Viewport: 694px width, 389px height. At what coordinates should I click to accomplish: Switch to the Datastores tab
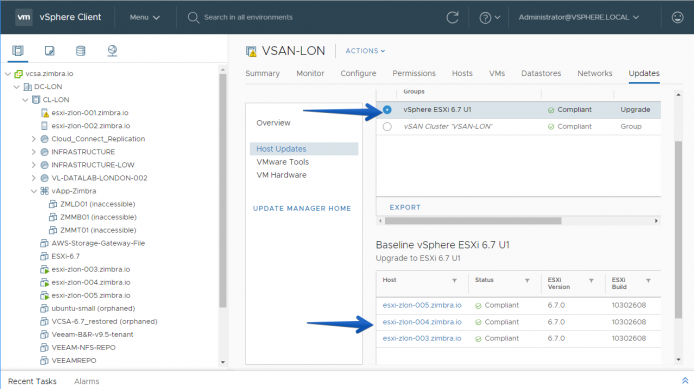[541, 73]
